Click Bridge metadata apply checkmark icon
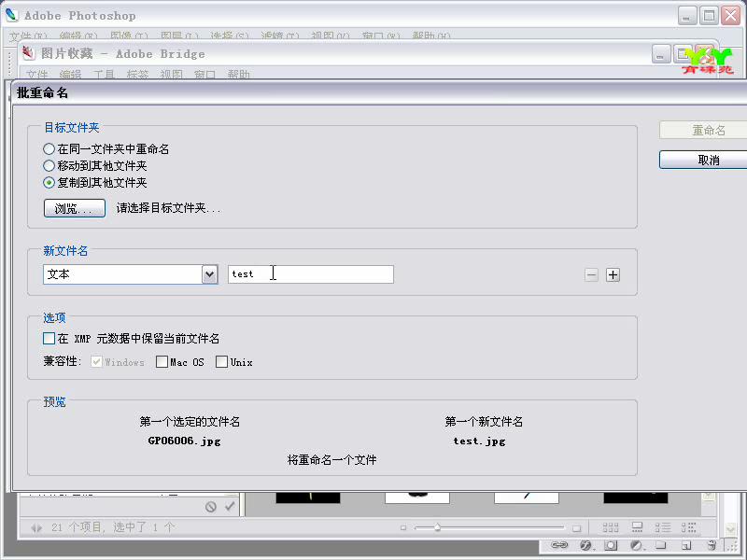Screen dimensions: 747x560 (230, 506)
